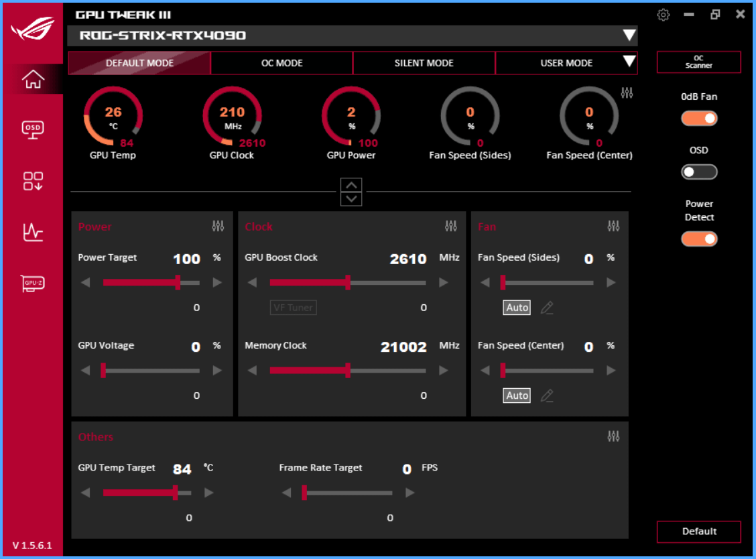756x559 pixels.
Task: Open the Home page in the sidebar
Action: (x=33, y=79)
